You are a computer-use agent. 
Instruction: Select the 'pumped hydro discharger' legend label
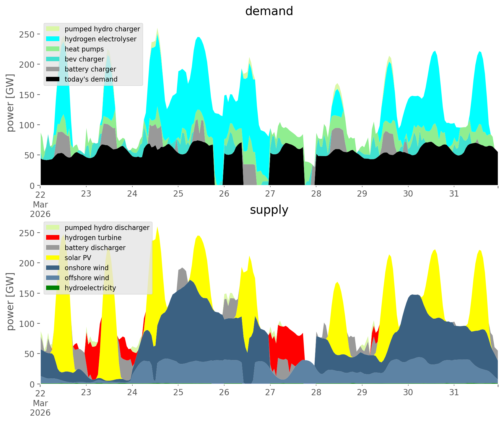point(107,228)
